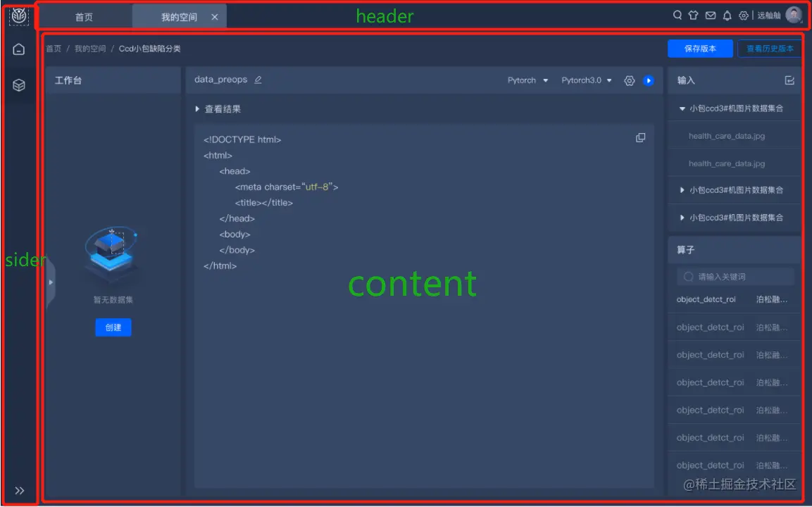This screenshot has height=507, width=812.
Task: Collapse the 工作台 panel with side arrow handle
Action: (50, 283)
